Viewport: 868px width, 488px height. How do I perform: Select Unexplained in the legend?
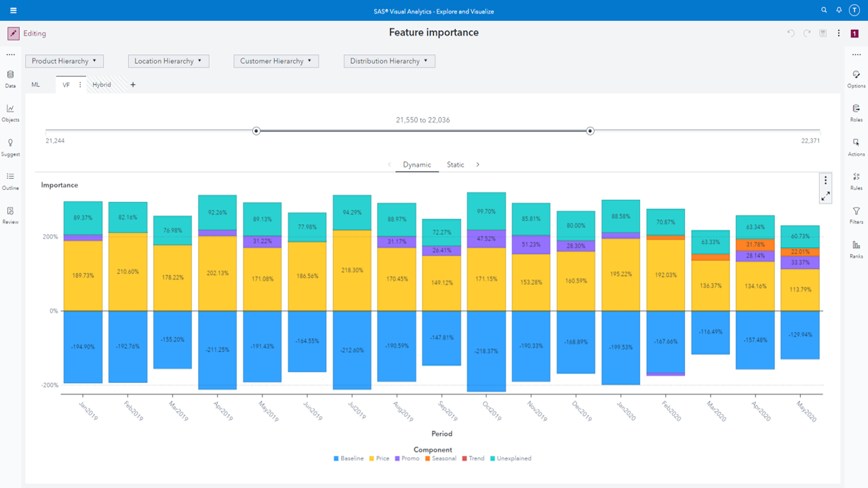[511, 459]
